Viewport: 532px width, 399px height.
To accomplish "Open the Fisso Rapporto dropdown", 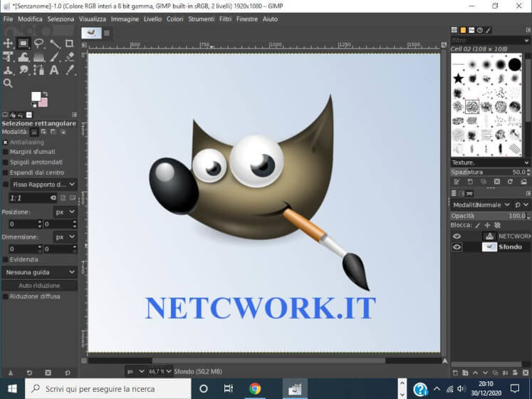I will point(43,185).
